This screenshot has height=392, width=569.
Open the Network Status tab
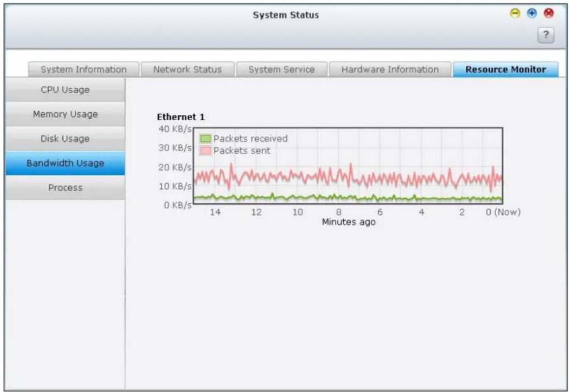pos(187,69)
